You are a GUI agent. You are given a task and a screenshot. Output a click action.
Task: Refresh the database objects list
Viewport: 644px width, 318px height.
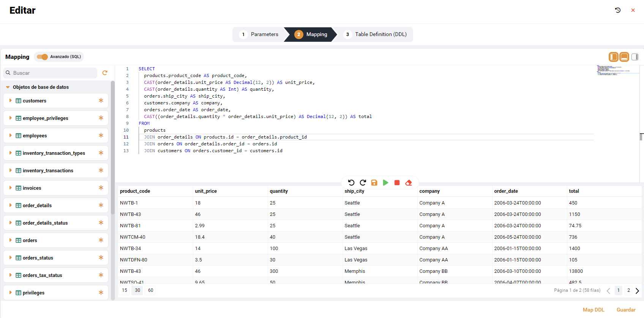click(105, 73)
